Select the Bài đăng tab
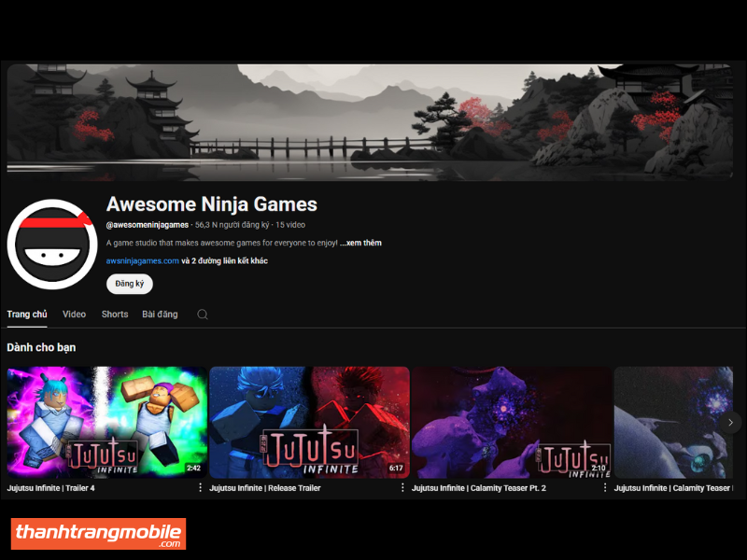 [160, 315]
